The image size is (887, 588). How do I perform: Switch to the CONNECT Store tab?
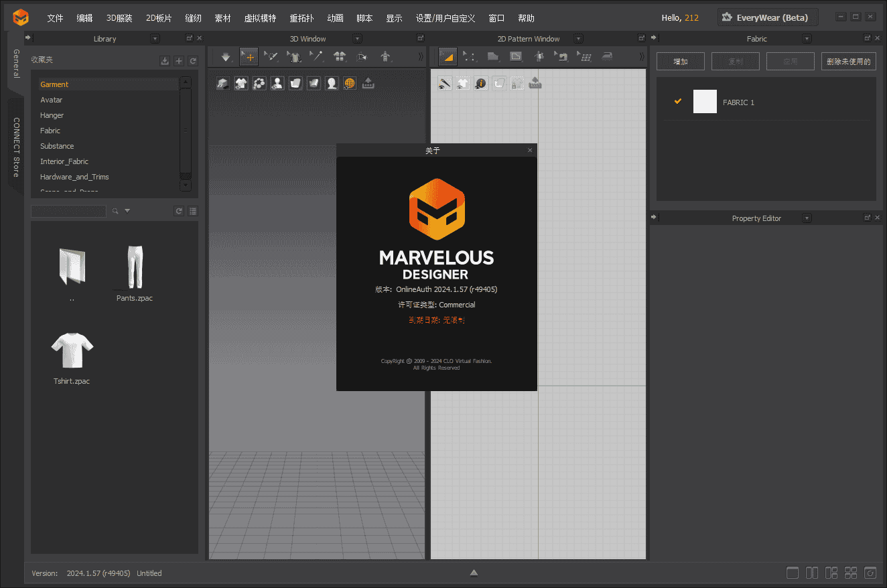pyautogui.click(x=16, y=147)
